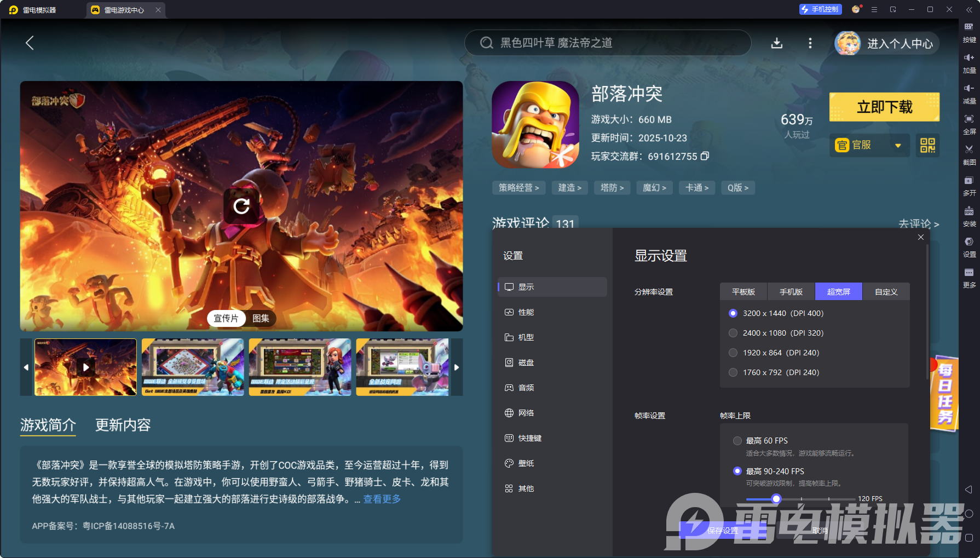Open the 塔防 category tag
Screen dimensions: 980x558
612,188
